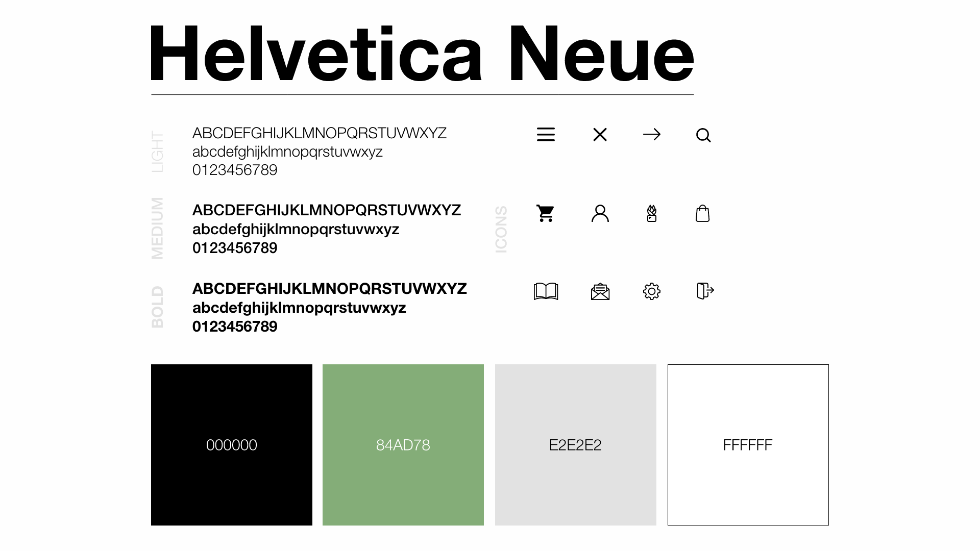Click the potted plant icon

[652, 213]
